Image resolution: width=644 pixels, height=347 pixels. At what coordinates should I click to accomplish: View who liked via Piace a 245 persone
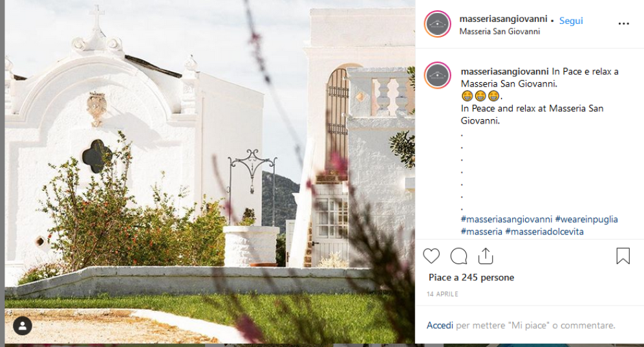coord(471,278)
